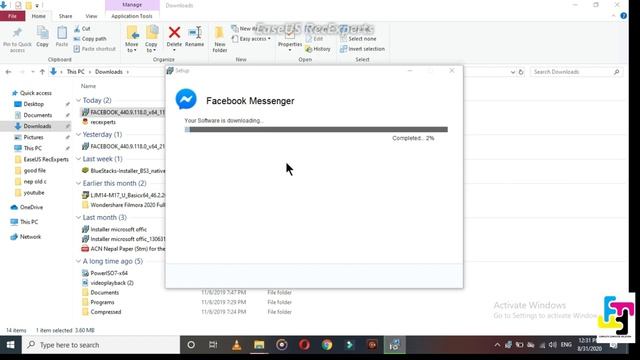Collapse the Yesterday (1) group
Viewport: 640px width, 360px height.
[x=78, y=135]
